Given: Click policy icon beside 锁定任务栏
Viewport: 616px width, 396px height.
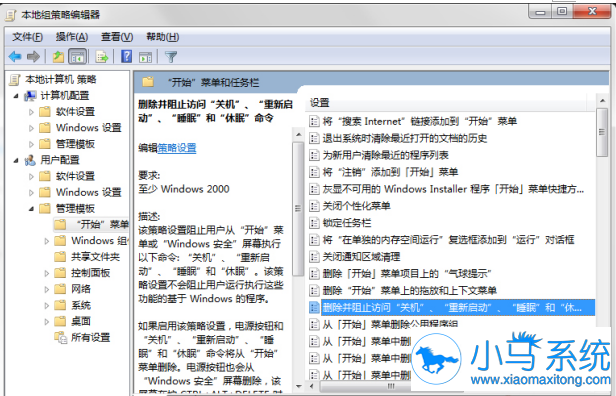Looking at the screenshot, I should pyautogui.click(x=314, y=223).
